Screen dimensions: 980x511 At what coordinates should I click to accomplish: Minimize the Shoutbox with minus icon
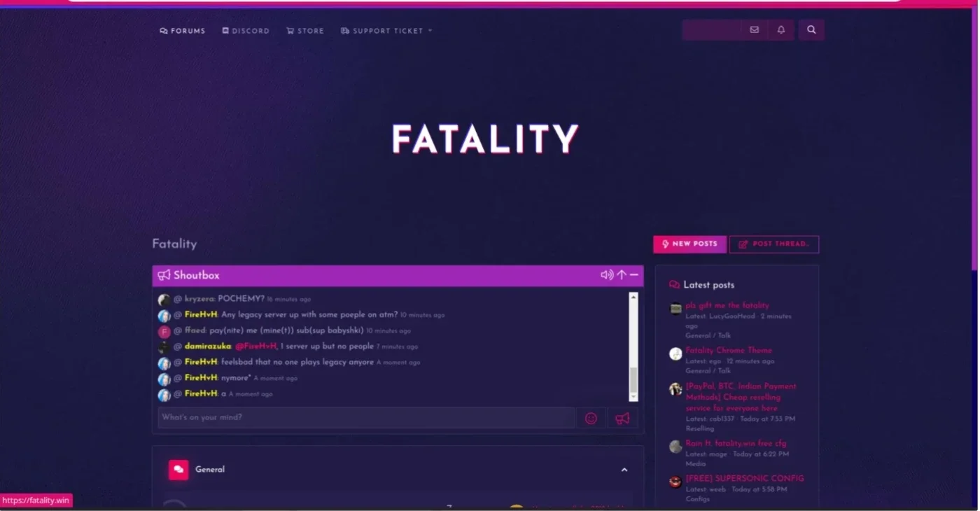[634, 275]
